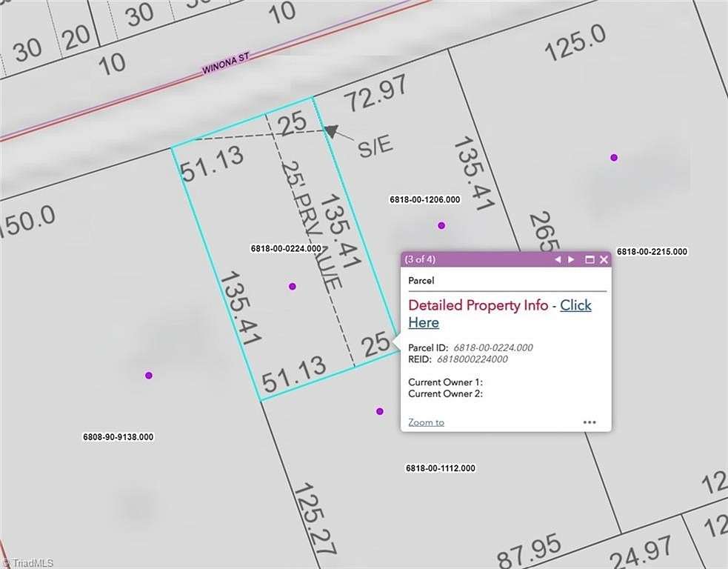Open Detailed Property Info via Click Here

pos(575,305)
